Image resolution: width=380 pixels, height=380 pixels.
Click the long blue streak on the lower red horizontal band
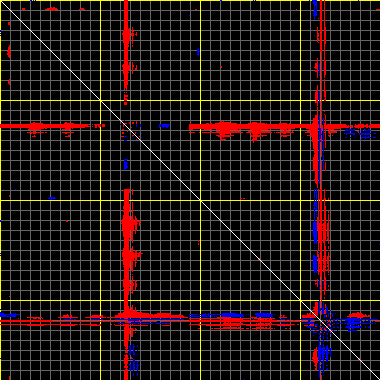point(233,315)
